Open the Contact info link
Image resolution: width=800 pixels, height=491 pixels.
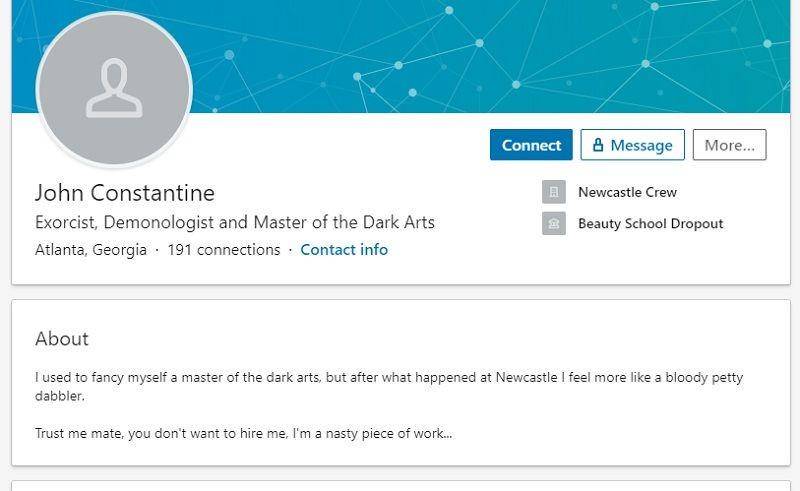pos(344,250)
